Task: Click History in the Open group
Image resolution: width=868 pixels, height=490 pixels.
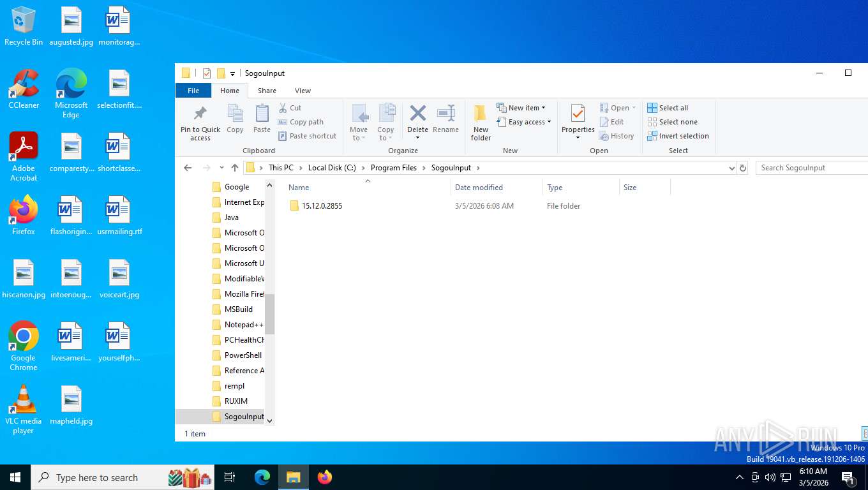Action: 617,136
